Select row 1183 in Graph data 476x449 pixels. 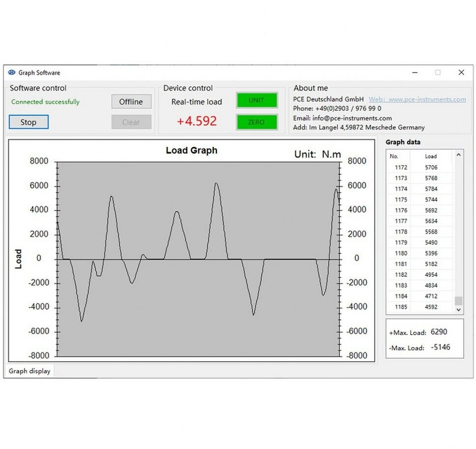click(x=420, y=285)
